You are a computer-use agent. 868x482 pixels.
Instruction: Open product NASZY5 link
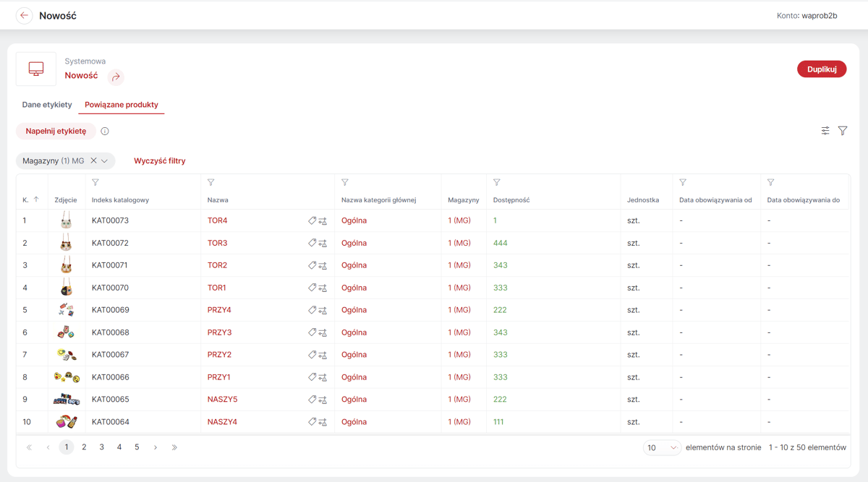point(222,400)
